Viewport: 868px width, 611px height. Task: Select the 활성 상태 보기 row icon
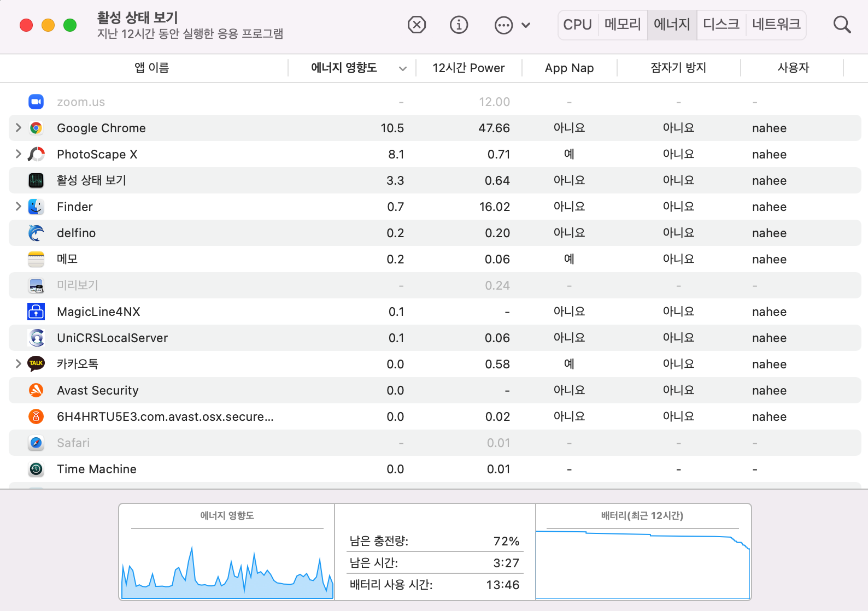pos(36,180)
